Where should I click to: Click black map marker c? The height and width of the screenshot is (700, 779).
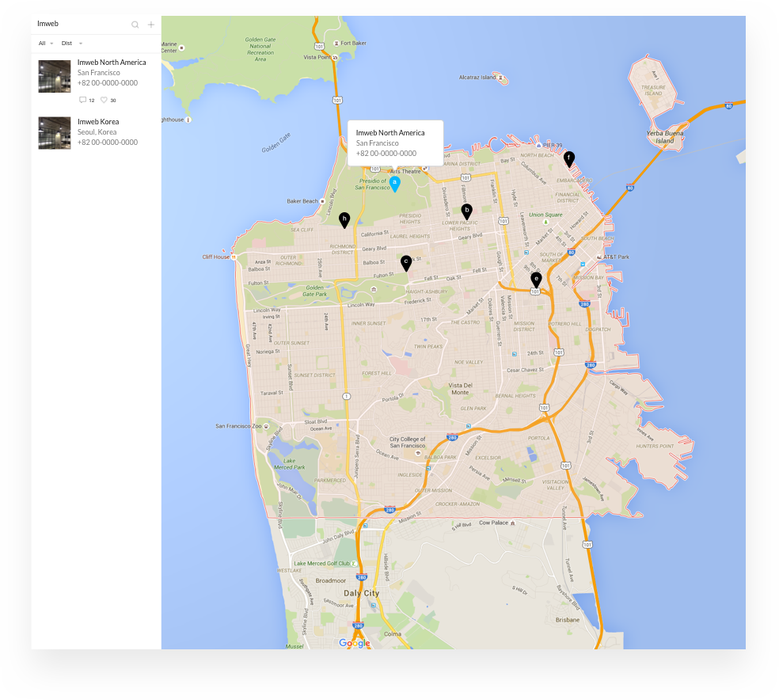[406, 264]
